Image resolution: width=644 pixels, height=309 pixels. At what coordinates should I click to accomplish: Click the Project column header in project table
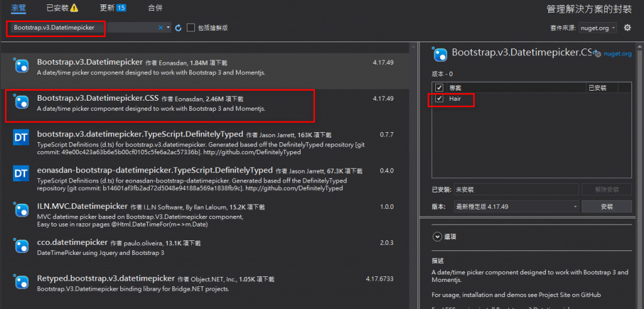455,88
